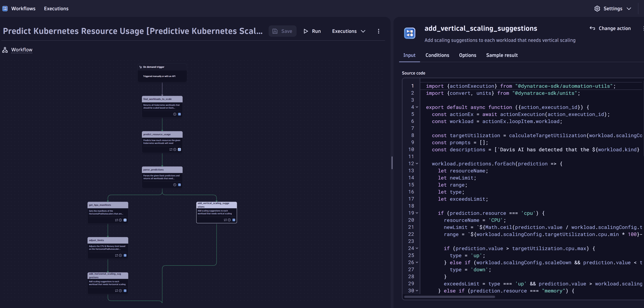Select the On demand trigger node
The width and height of the screenshot is (644, 308).
click(162, 73)
